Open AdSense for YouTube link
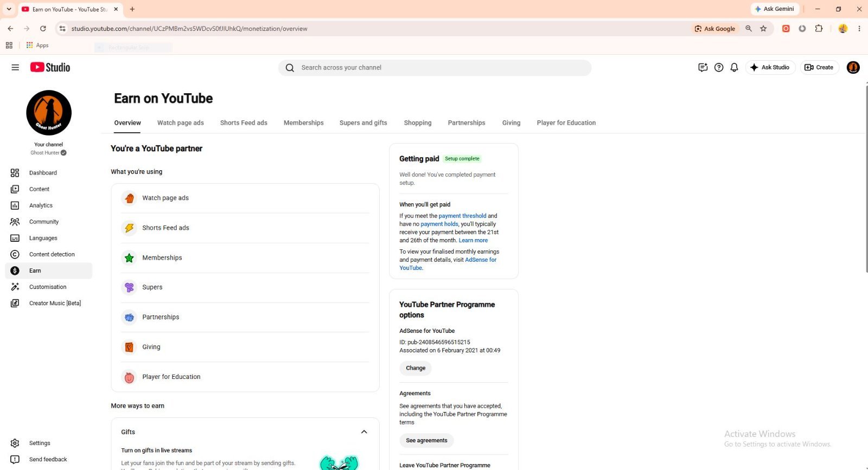The width and height of the screenshot is (868, 470). pyautogui.click(x=448, y=264)
